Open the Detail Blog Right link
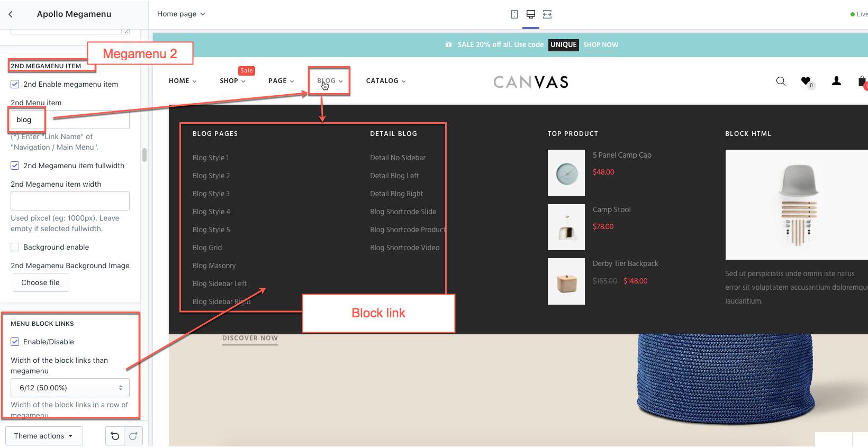 click(x=396, y=194)
